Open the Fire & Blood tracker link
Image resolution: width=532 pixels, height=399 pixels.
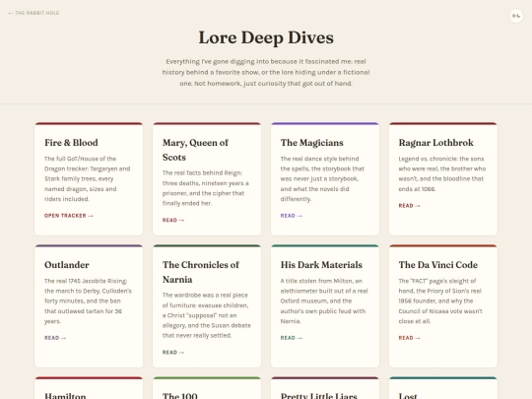point(69,216)
